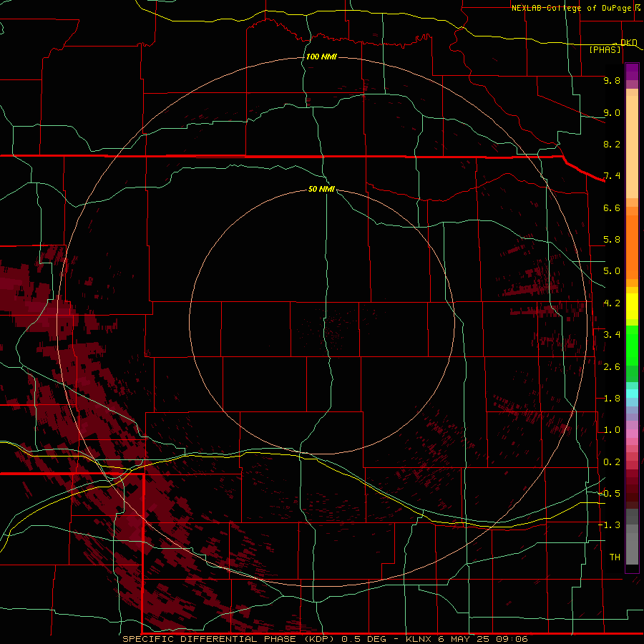Click the 4.2 scale value
This screenshot has height=644, width=644.
pos(612,303)
